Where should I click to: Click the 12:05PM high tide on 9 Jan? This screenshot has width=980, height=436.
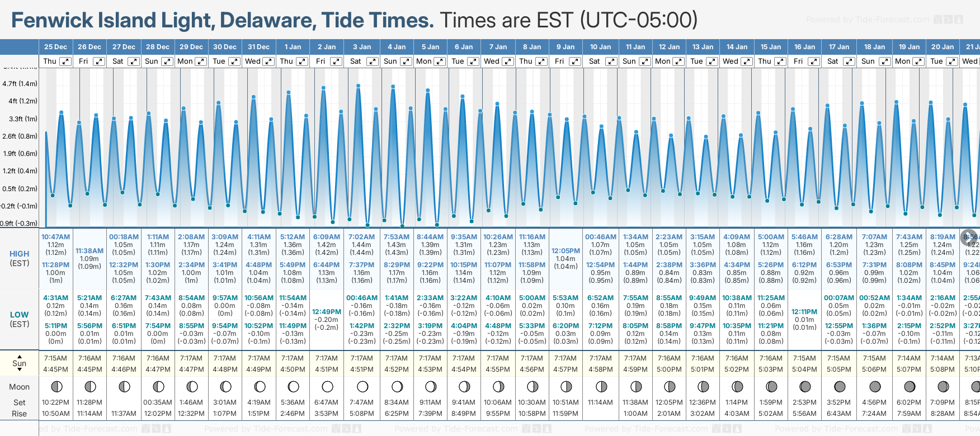click(566, 251)
